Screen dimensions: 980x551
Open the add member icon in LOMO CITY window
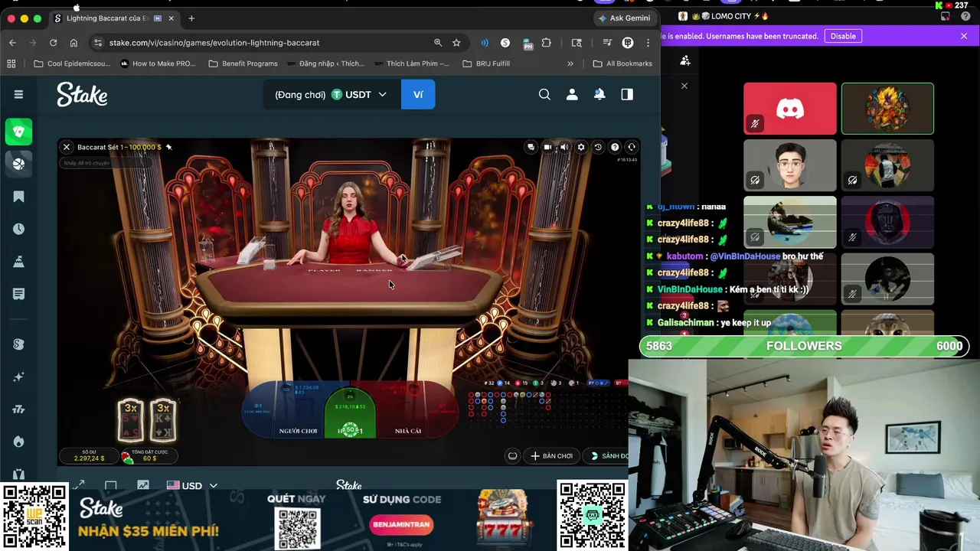click(x=685, y=60)
